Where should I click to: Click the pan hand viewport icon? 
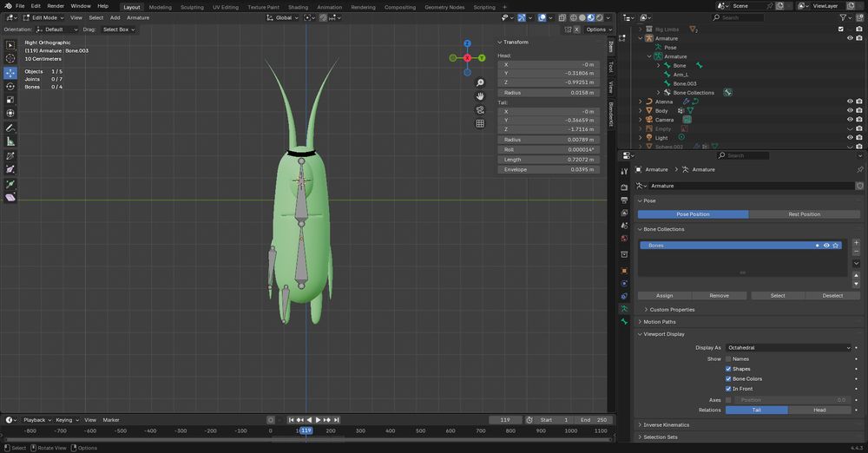pyautogui.click(x=480, y=96)
